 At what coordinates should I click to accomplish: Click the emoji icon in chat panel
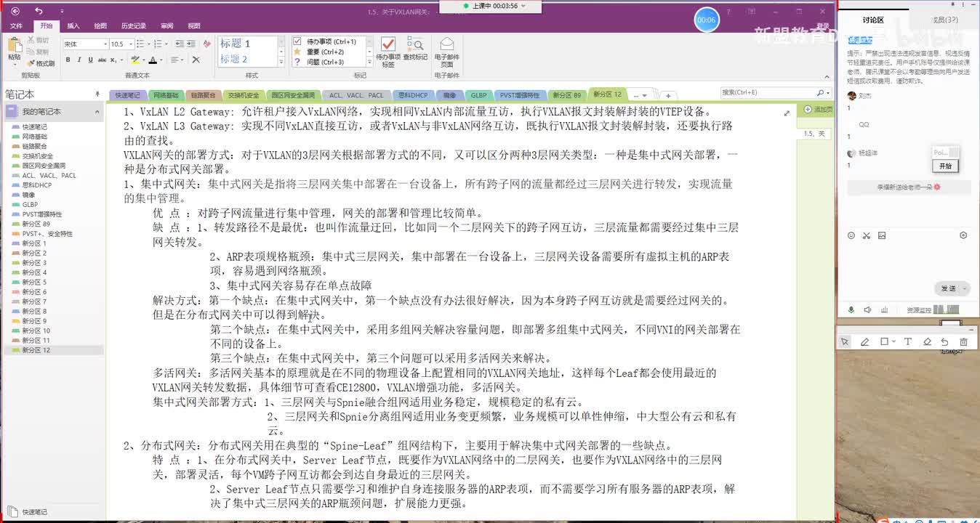851,235
